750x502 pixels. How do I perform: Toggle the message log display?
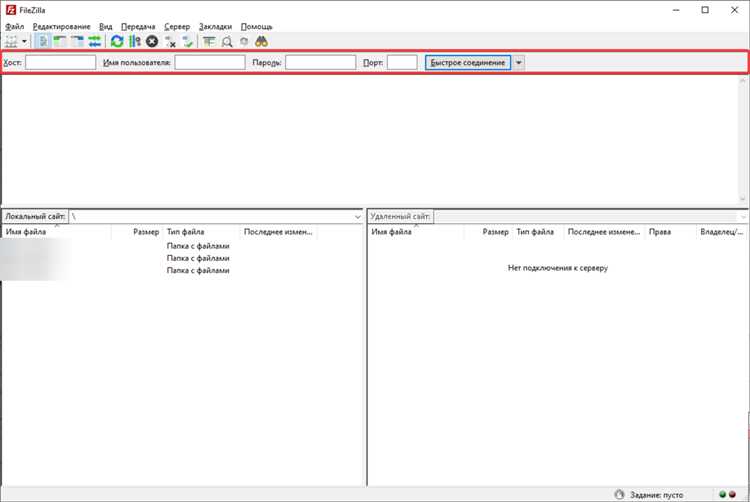click(43, 42)
